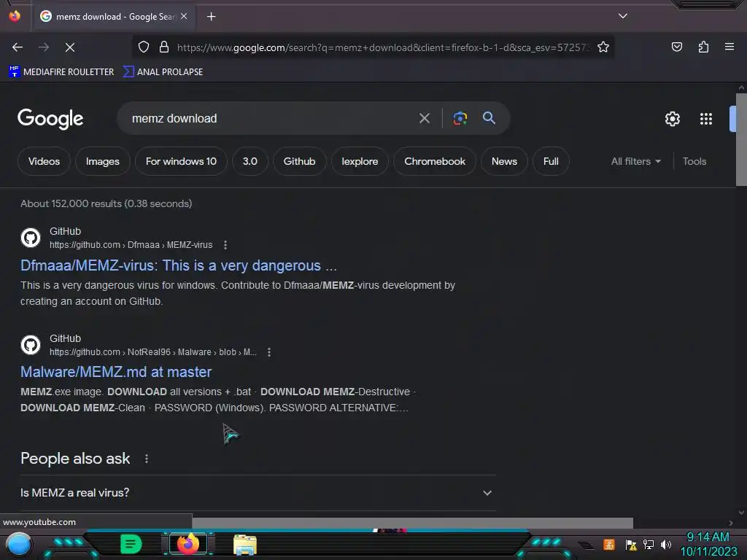Click GitHub favicon of Dfmaaa result
This screenshot has height=560, width=747.
click(31, 238)
